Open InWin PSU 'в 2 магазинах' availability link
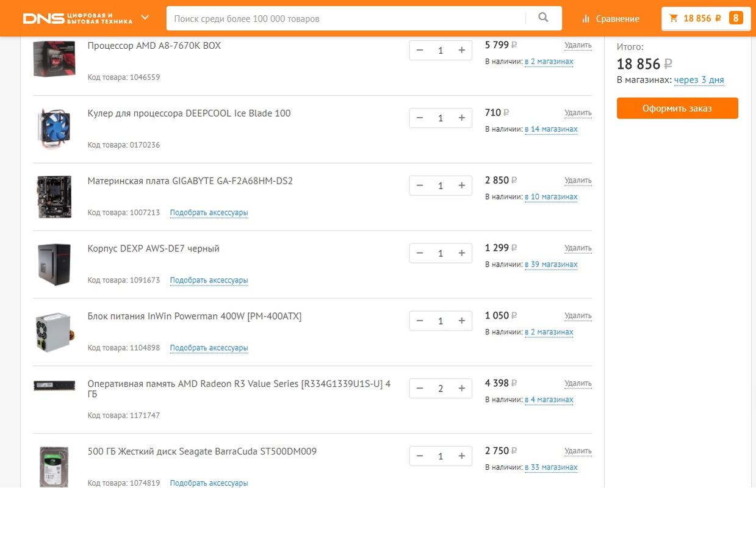 [549, 332]
